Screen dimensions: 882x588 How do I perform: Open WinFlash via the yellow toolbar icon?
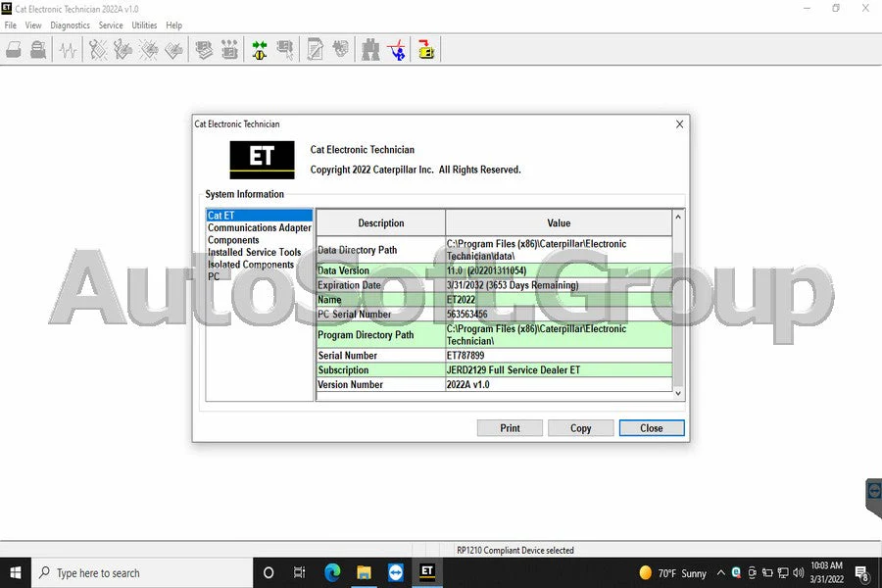pos(425,49)
